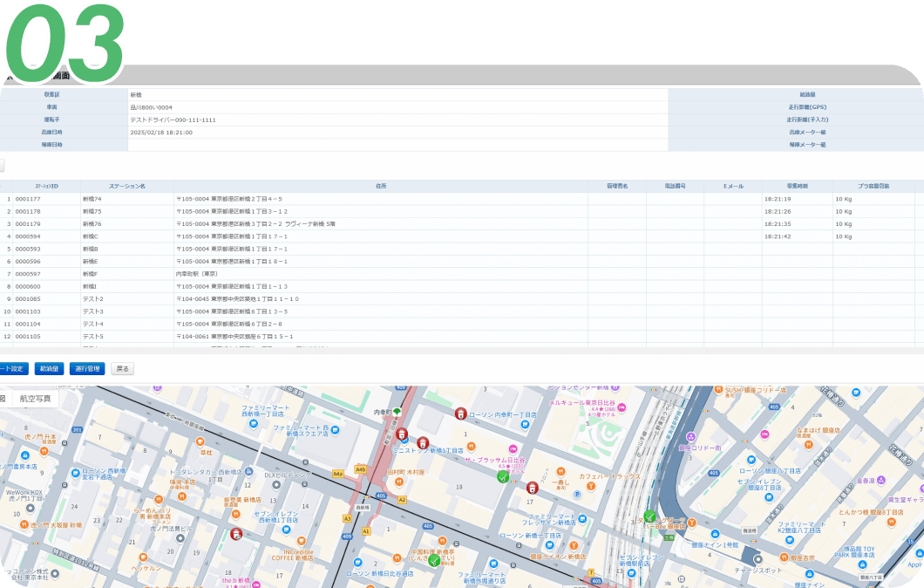
Task: Click the ローソン 銀座八丁目店 shop pin
Action: tap(751, 460)
